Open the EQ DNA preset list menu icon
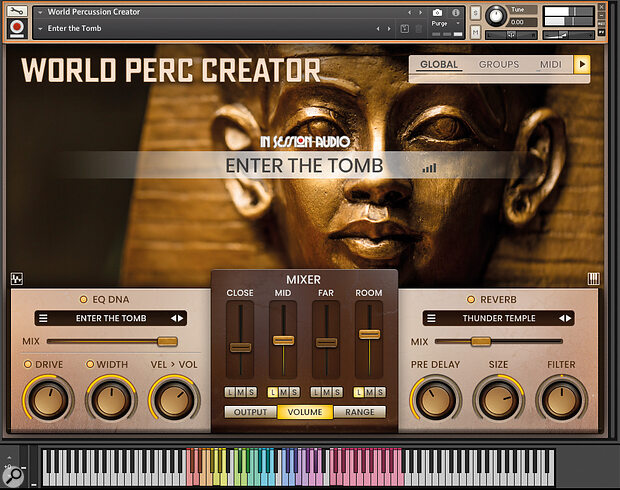 [x=43, y=318]
